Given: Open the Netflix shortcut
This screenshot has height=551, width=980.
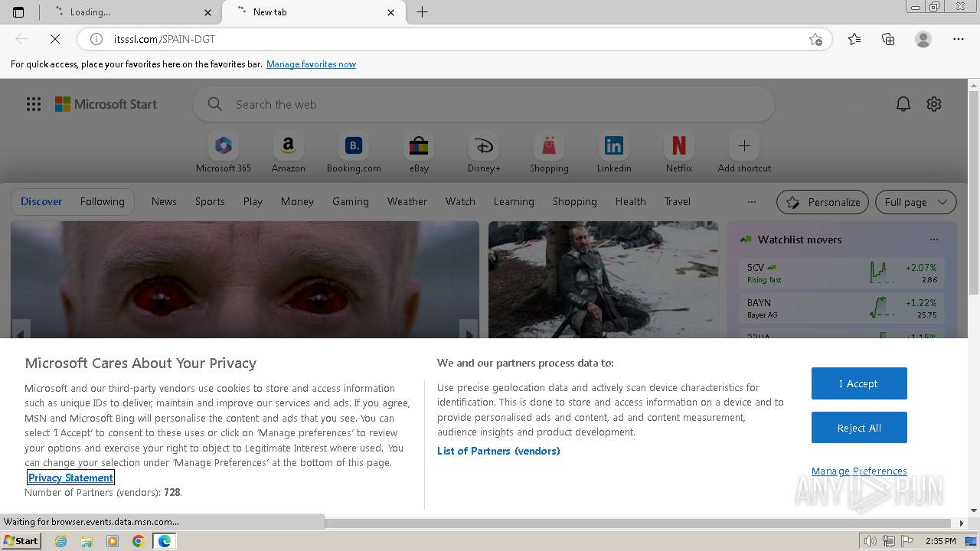Looking at the screenshot, I should click(x=679, y=153).
